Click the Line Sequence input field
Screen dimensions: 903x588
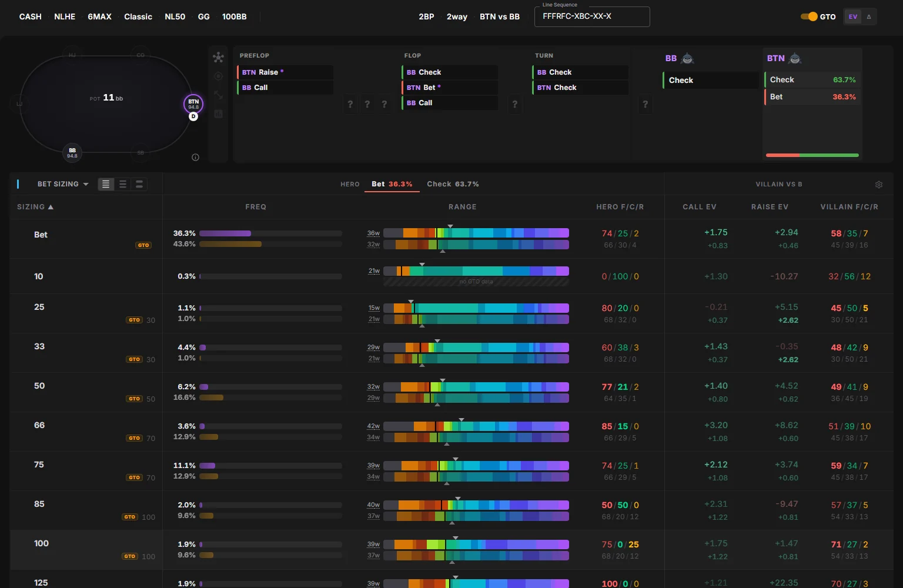(592, 16)
